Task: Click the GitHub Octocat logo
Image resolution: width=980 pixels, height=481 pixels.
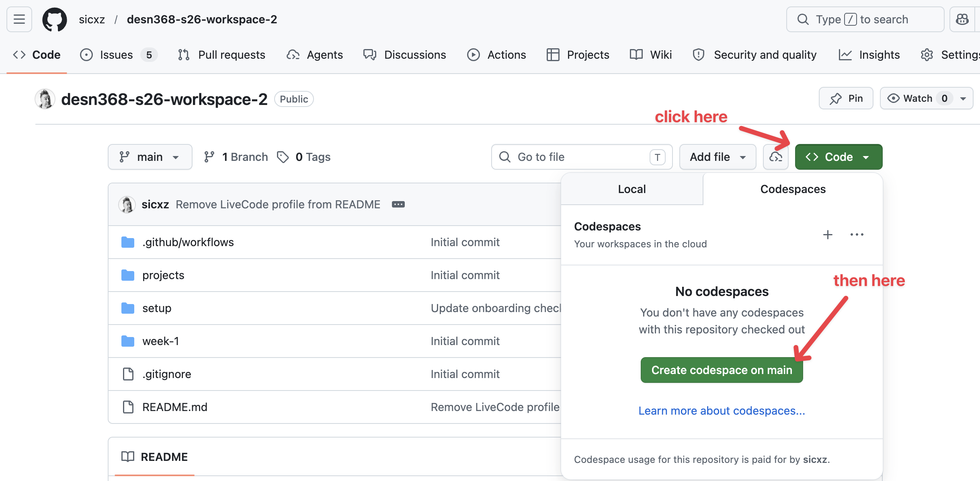Action: [55, 19]
